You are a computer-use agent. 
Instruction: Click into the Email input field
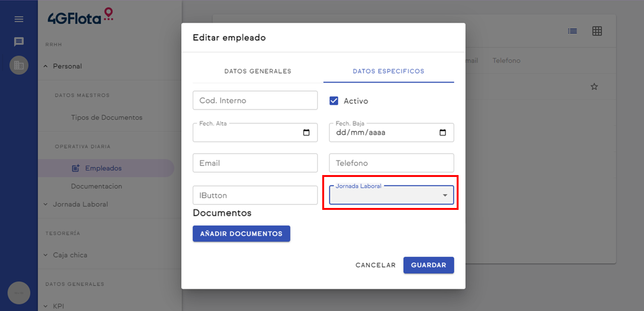pos(255,163)
